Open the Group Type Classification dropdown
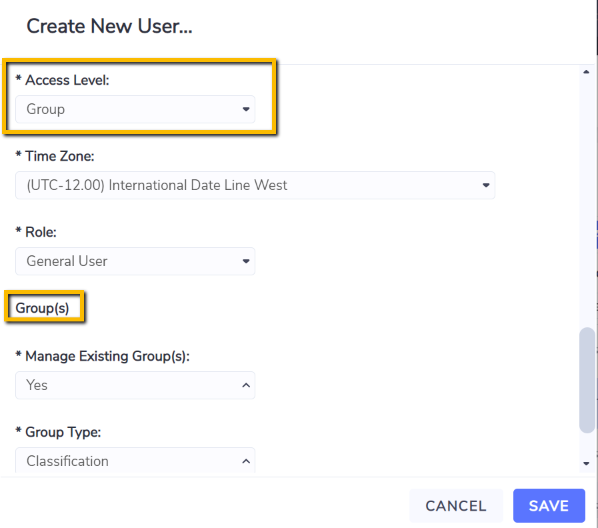Viewport: 598px width, 528px height. 135,460
